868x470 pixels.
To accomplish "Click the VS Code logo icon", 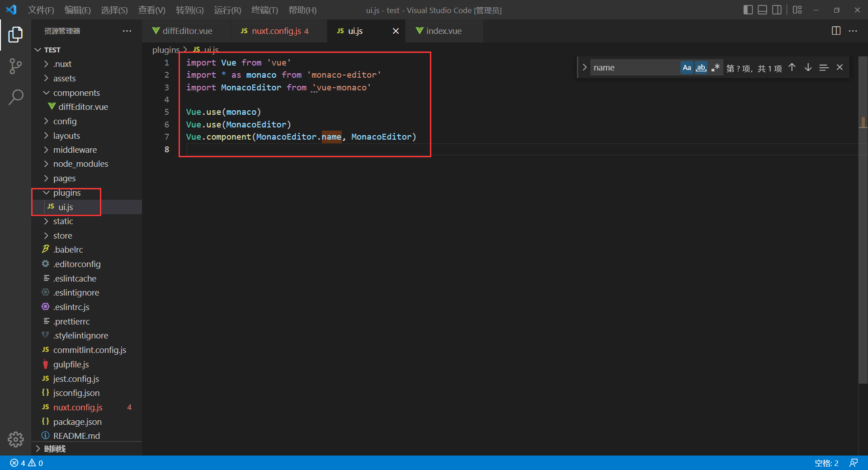I will coord(11,9).
